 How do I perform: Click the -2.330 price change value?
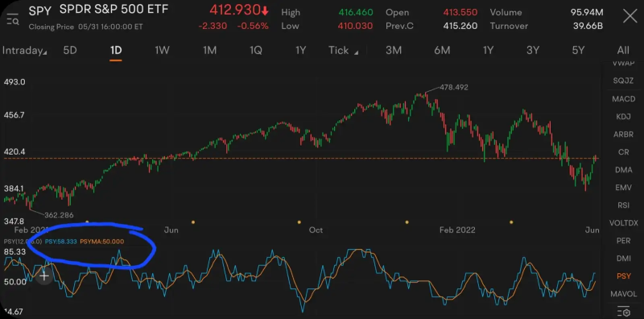tap(213, 27)
